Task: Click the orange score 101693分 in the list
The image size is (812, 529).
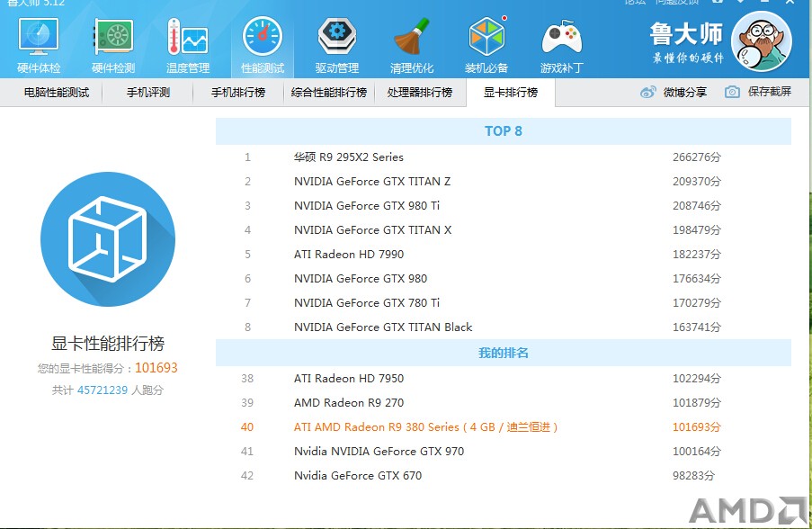Action: point(697,427)
